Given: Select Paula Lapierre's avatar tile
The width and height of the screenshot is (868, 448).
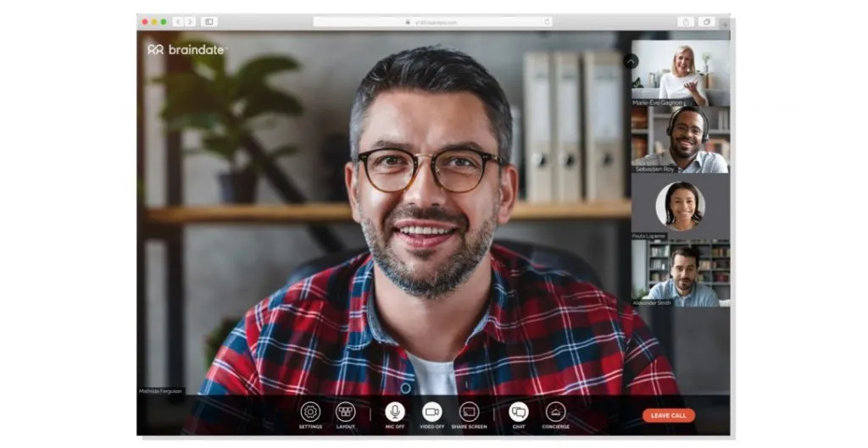Looking at the screenshot, I should tap(681, 207).
